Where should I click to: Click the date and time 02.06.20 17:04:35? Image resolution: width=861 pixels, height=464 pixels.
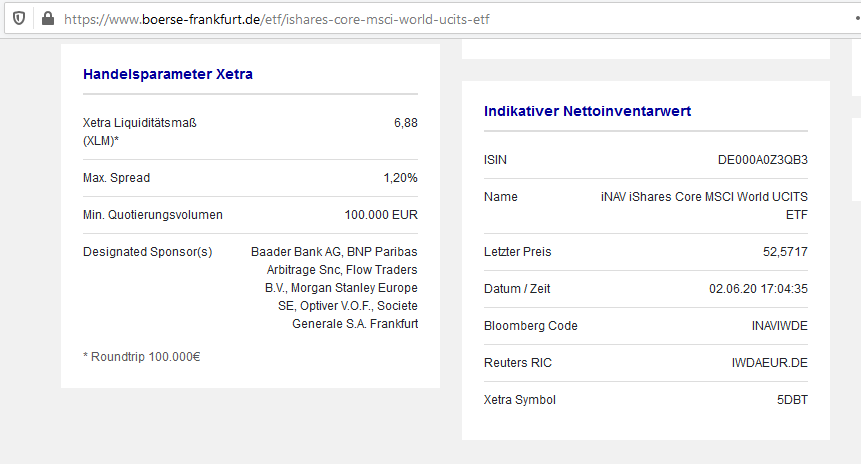tap(758, 289)
